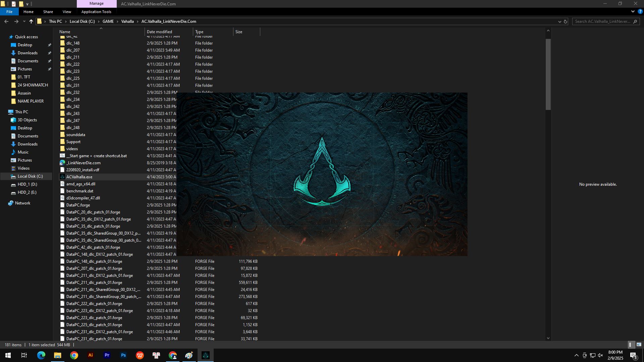Screen dimensions: 644x362
Task: Open the recent locations dropdown beside Forward
Action: pos(24,21)
